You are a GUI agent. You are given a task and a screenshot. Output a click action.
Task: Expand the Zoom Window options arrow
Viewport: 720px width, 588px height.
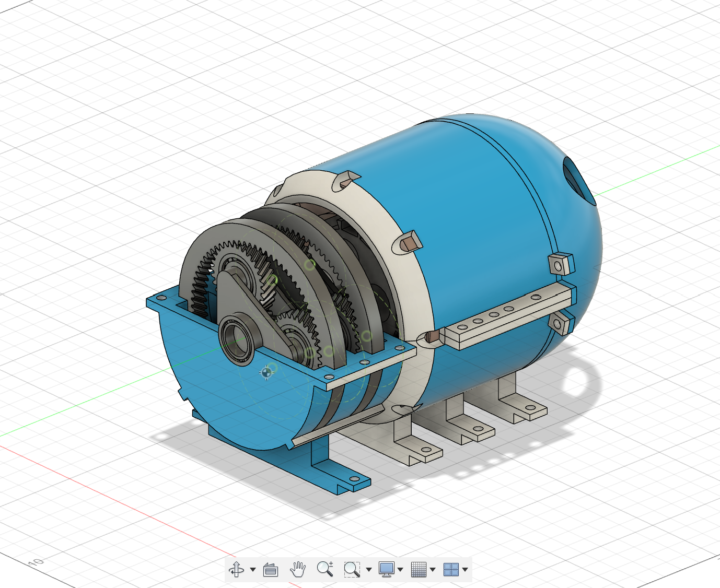click(369, 570)
